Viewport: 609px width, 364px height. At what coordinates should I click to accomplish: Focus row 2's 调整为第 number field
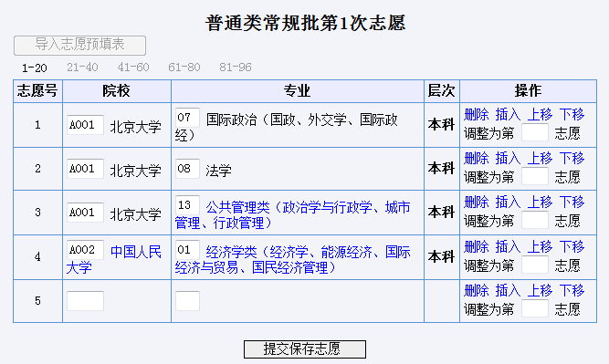(535, 177)
